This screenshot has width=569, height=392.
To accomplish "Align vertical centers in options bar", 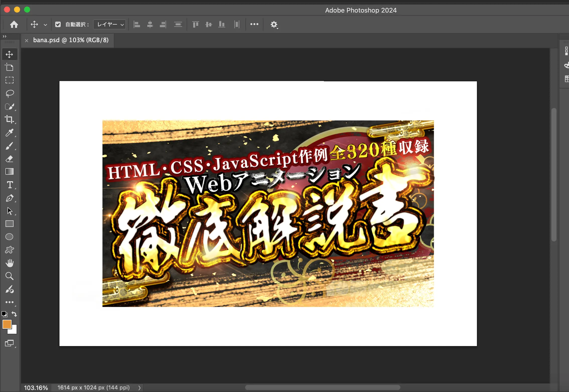I will [208, 24].
